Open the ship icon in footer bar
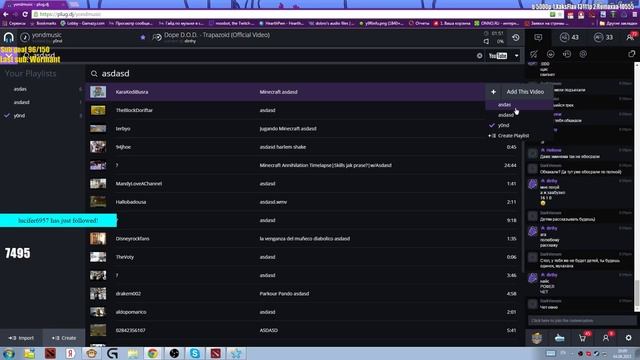This screenshot has width=640, height=360. [560, 338]
